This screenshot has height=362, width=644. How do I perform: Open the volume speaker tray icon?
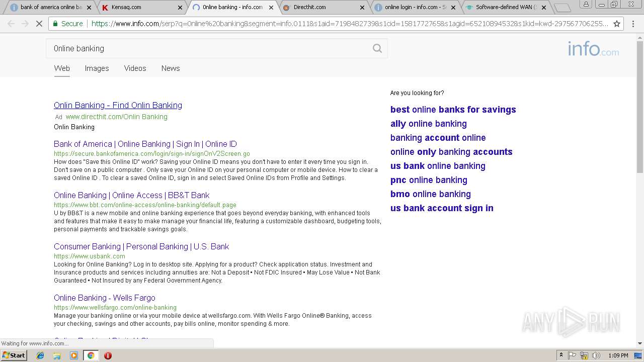[596, 355]
